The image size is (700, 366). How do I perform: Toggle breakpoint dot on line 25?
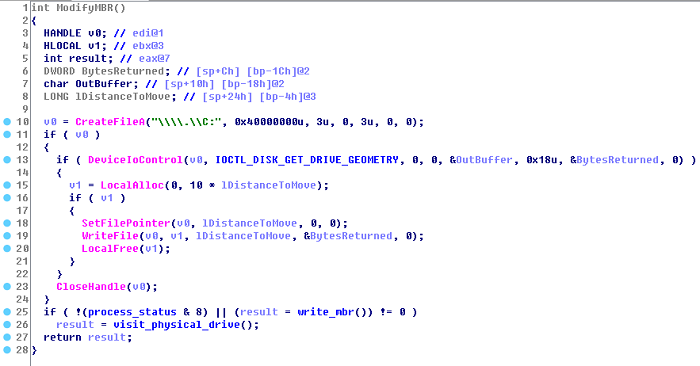[7, 312]
